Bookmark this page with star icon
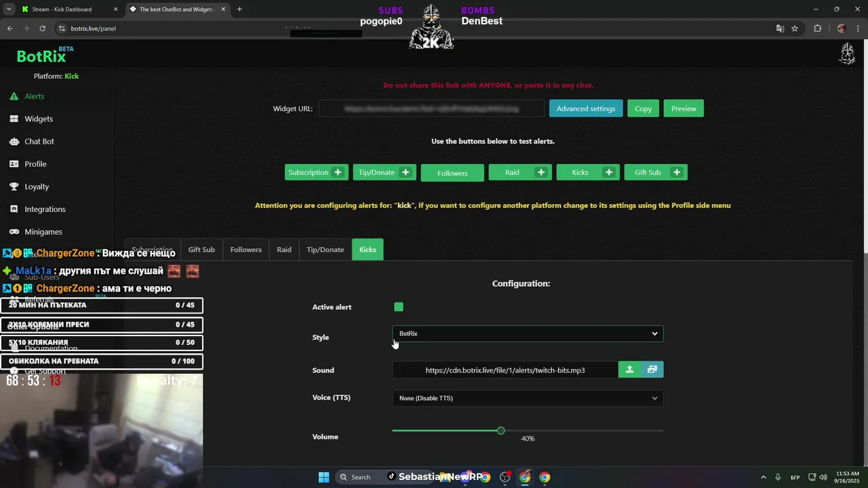The width and height of the screenshot is (868, 488). click(795, 28)
